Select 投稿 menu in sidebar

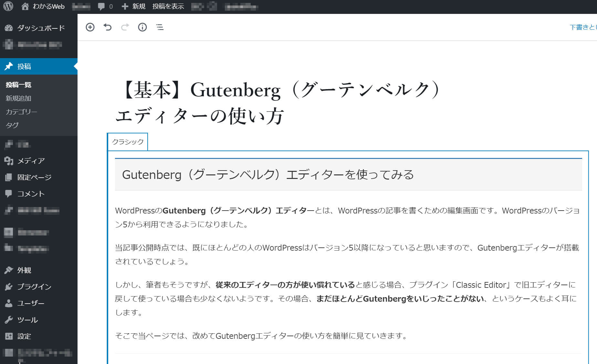pos(24,67)
